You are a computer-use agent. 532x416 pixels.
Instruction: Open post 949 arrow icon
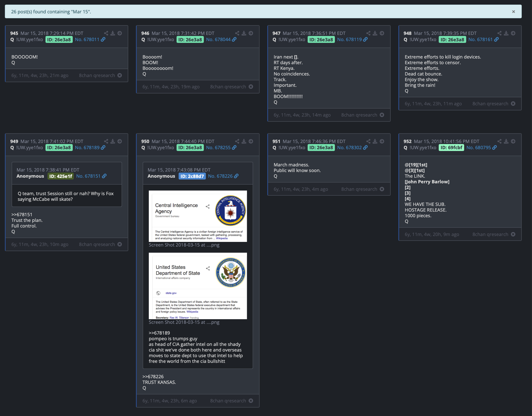pos(120,141)
